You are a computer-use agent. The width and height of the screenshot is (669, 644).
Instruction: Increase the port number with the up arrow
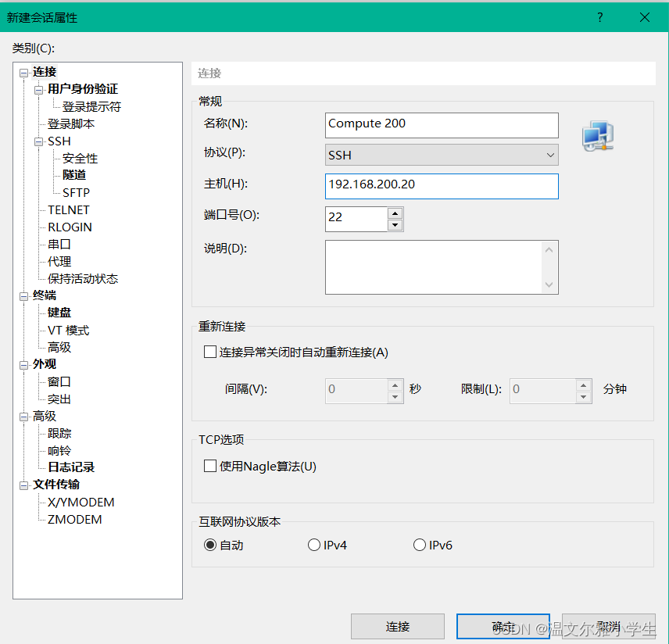coord(395,213)
